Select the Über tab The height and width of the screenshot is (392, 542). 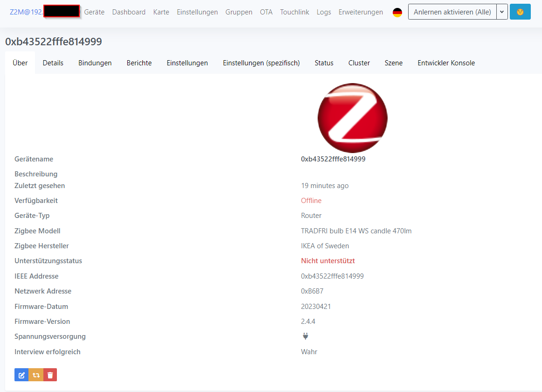[x=20, y=63]
